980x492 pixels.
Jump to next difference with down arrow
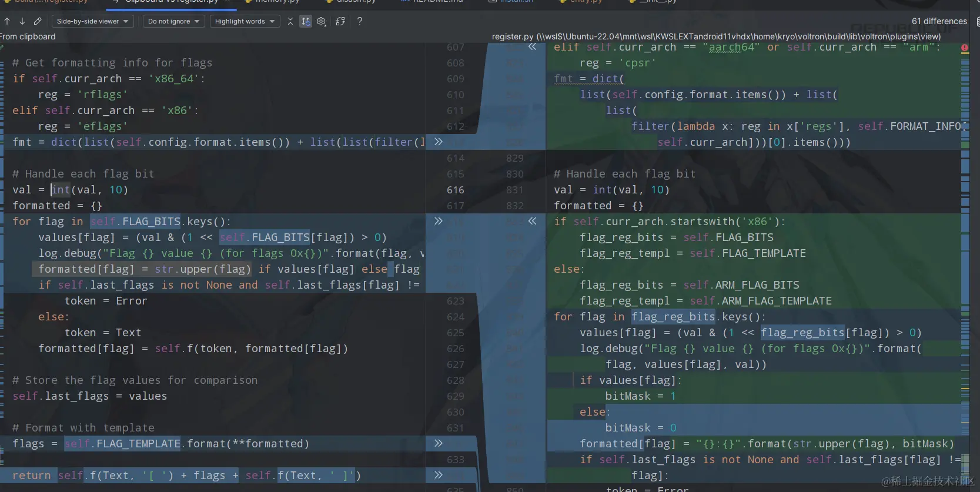(22, 21)
